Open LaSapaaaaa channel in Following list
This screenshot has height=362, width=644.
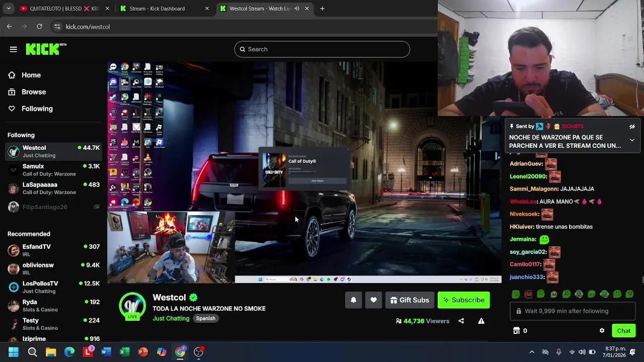click(x=53, y=188)
